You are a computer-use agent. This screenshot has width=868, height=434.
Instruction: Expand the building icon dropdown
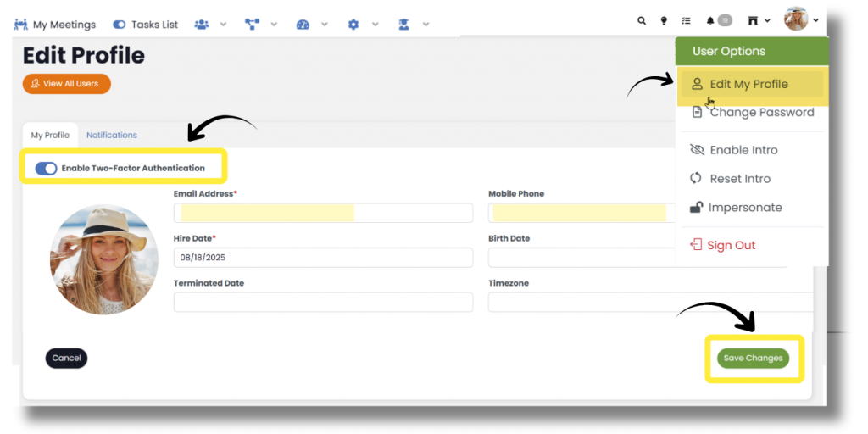[x=767, y=21]
